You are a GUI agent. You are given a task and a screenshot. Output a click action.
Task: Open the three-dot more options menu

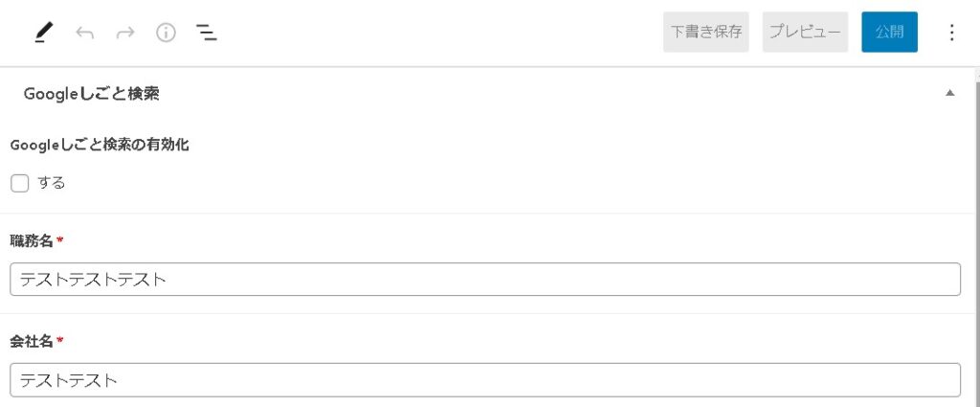[x=951, y=33]
